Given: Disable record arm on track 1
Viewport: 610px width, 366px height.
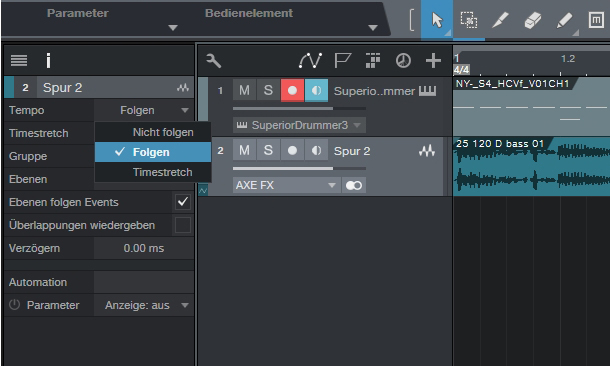Looking at the screenshot, I should tap(292, 90).
